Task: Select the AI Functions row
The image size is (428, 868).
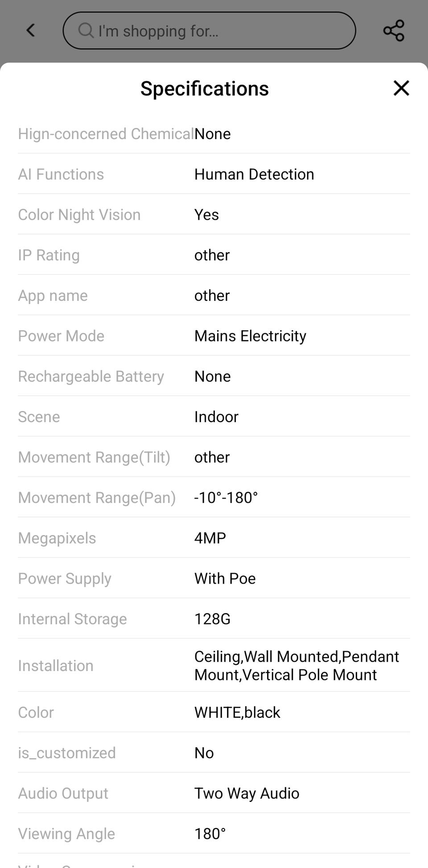Action: pos(214,174)
